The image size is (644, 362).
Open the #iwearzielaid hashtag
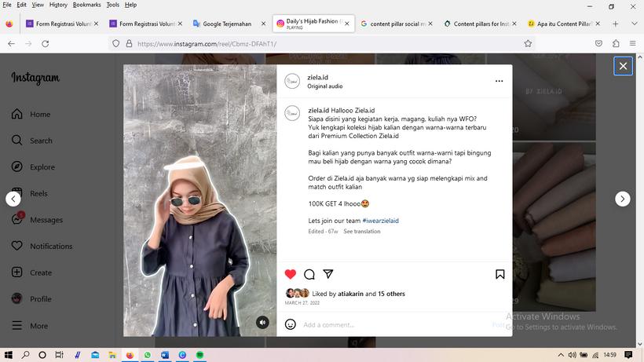(x=380, y=221)
